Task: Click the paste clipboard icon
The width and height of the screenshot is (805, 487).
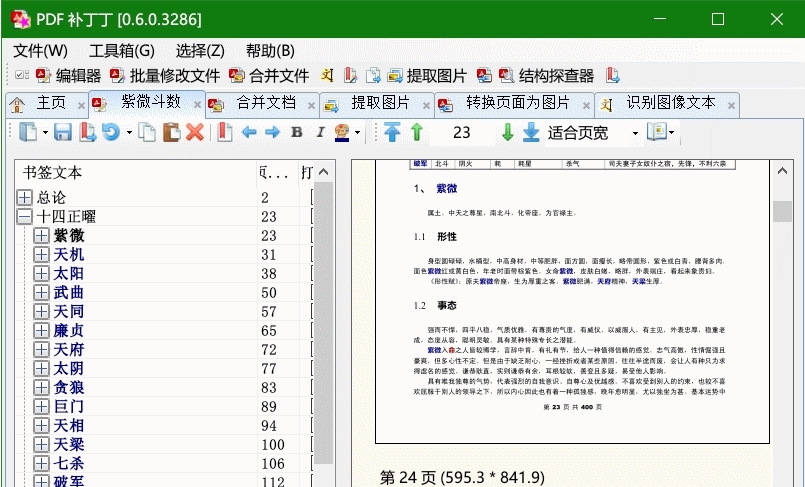Action: (x=171, y=132)
